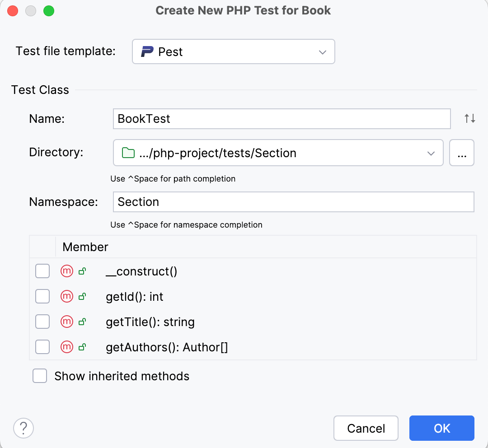The height and width of the screenshot is (448, 488).
Task: Enable Show inherited methods
Action: pyautogui.click(x=40, y=376)
